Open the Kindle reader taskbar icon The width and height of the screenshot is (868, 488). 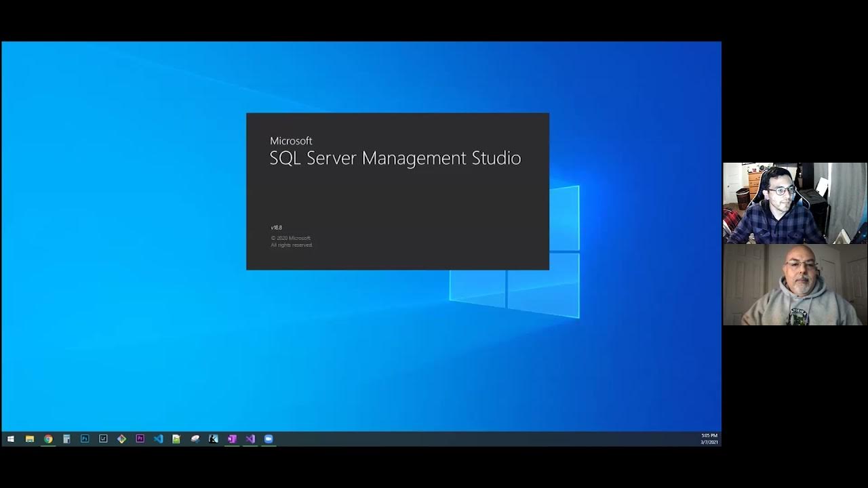click(214, 439)
